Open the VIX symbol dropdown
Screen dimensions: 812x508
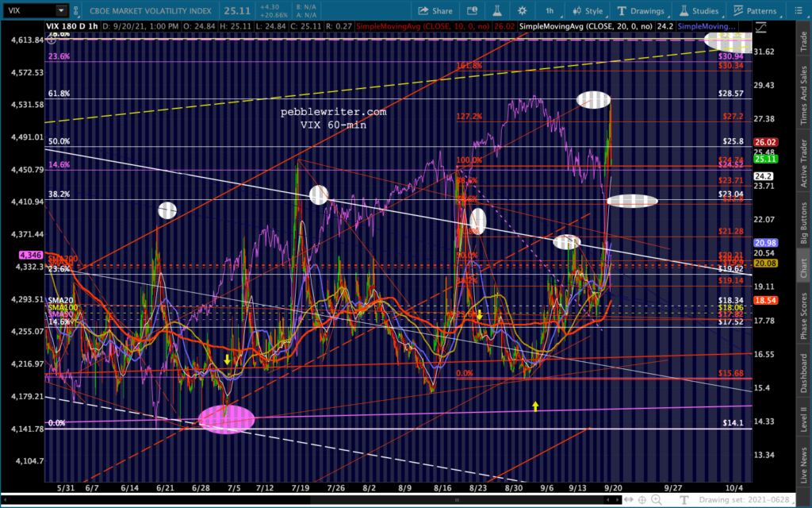point(61,11)
